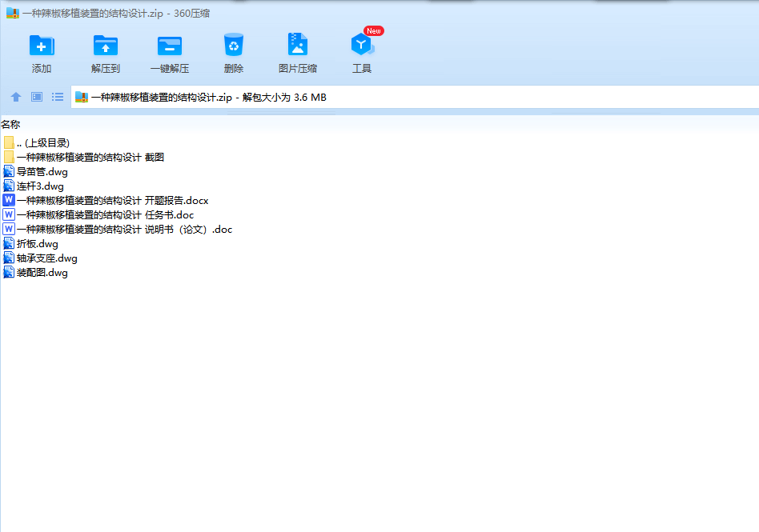Click the 添加 (Add) toolbar icon
Screen dimensions: 759x532
(x=42, y=46)
